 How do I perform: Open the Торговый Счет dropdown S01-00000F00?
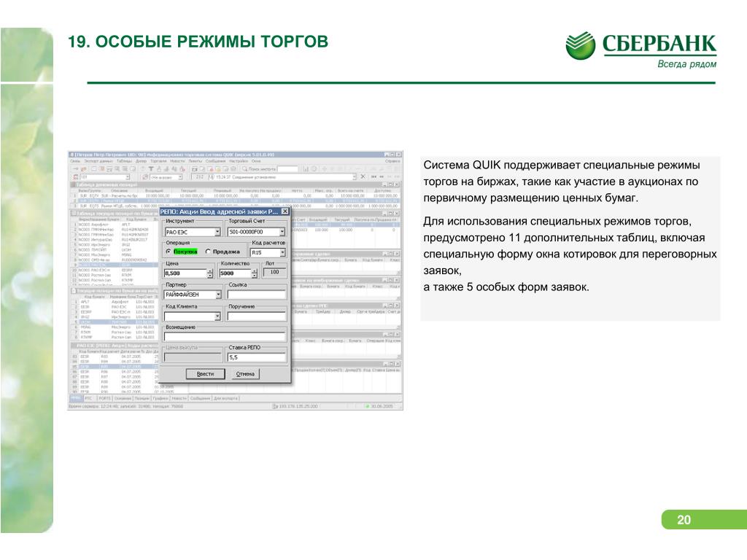[256, 232]
